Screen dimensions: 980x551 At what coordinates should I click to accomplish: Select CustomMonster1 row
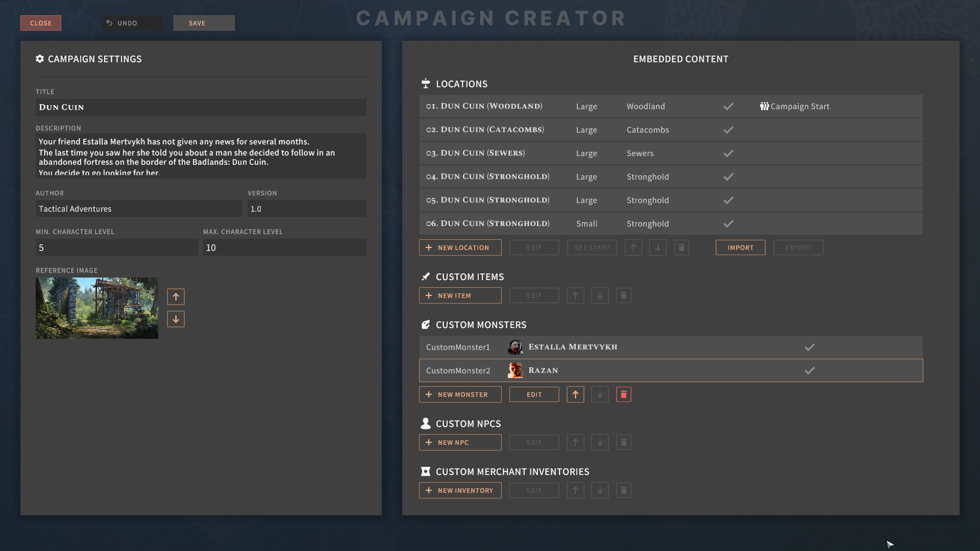click(x=671, y=347)
